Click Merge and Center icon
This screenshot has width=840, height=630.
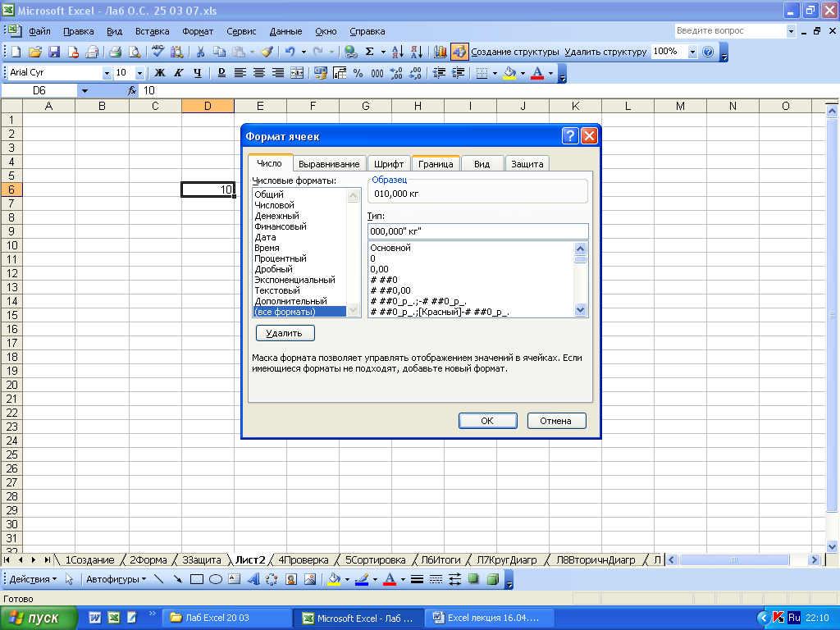[x=297, y=73]
